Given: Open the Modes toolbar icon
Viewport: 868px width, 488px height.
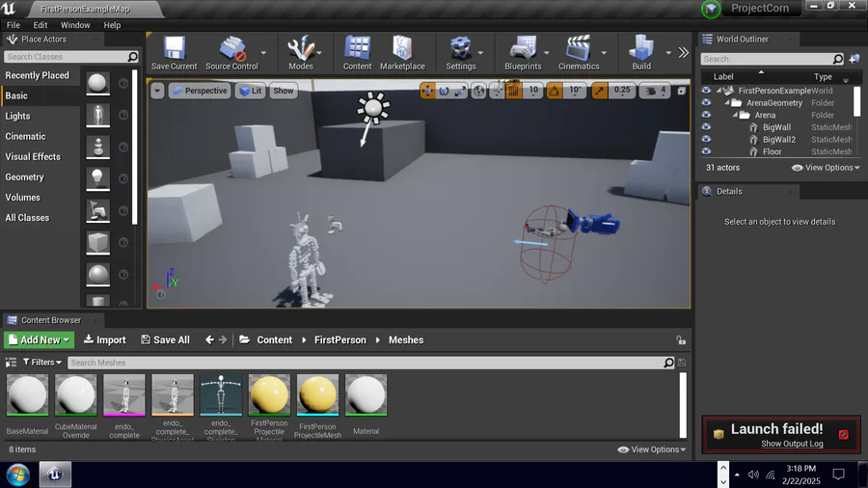Looking at the screenshot, I should (x=301, y=53).
